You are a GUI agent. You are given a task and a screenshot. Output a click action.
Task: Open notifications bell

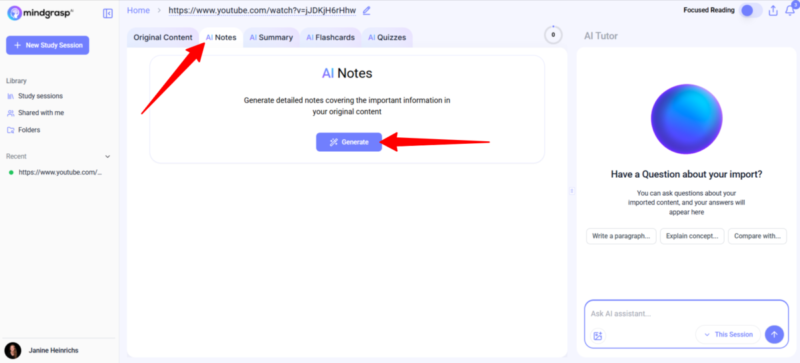click(x=790, y=10)
